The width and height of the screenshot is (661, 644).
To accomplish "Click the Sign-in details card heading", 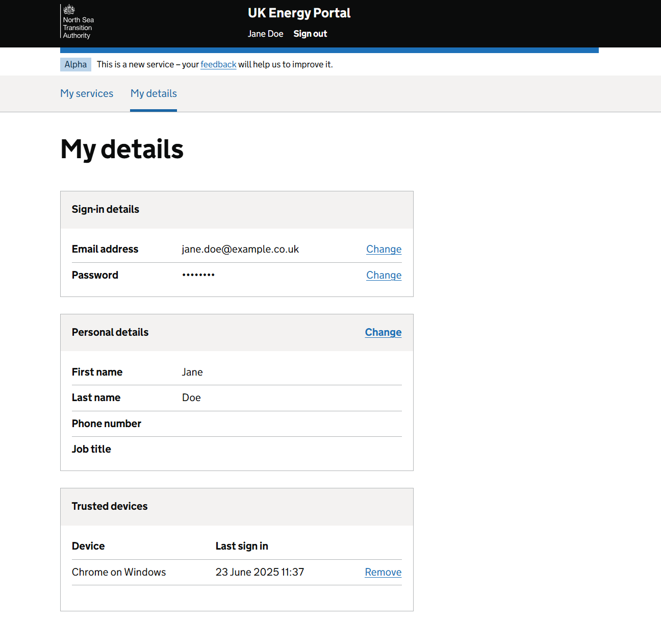I will (x=106, y=209).
